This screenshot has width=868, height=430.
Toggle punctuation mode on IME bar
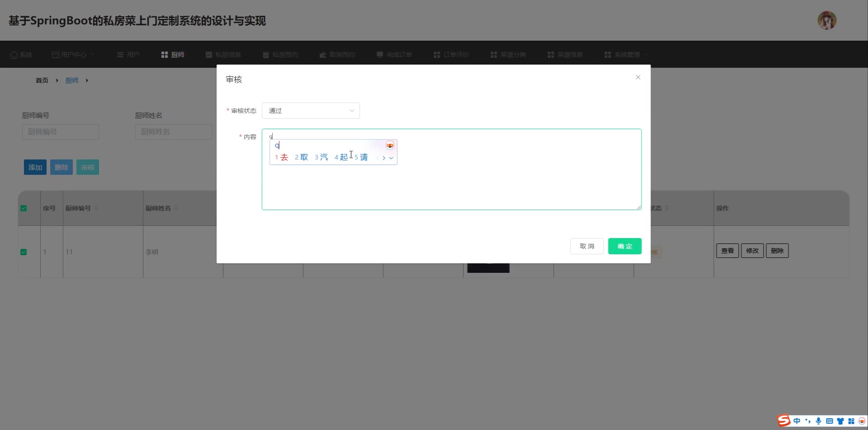click(807, 421)
